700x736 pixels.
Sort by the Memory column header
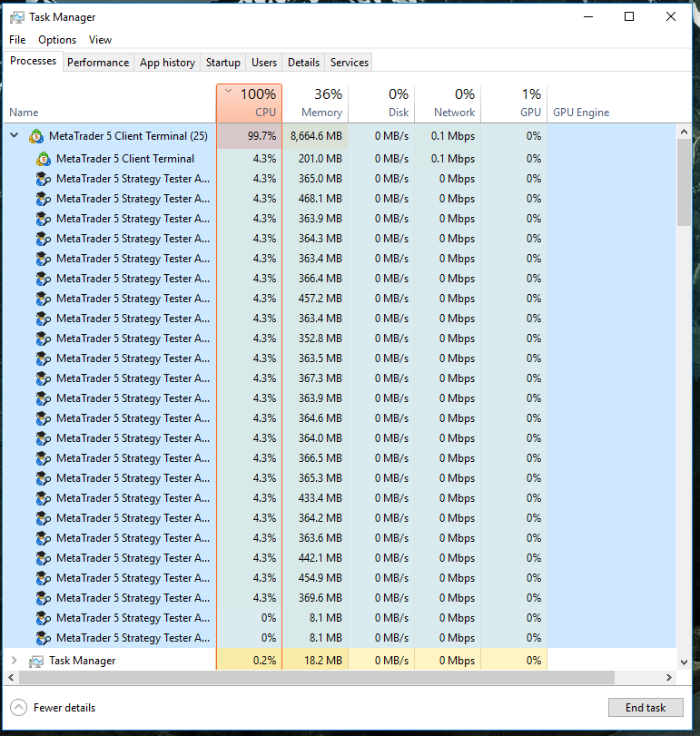tap(315, 103)
